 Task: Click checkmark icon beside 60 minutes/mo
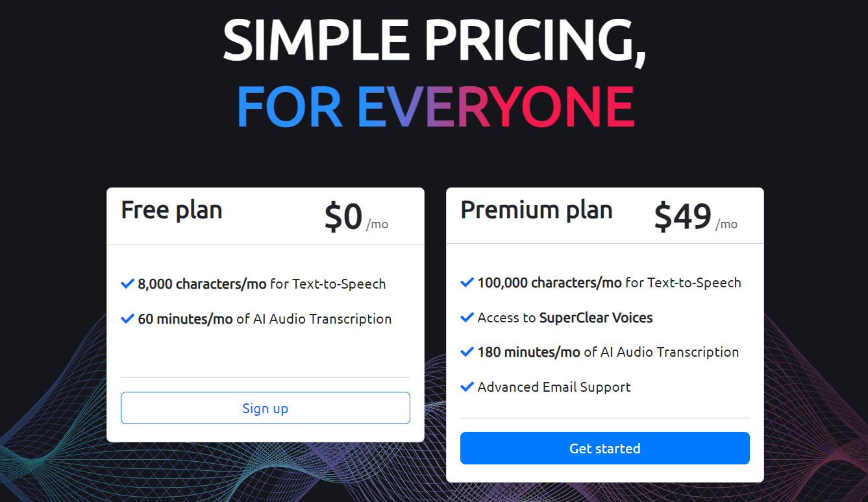(128, 318)
